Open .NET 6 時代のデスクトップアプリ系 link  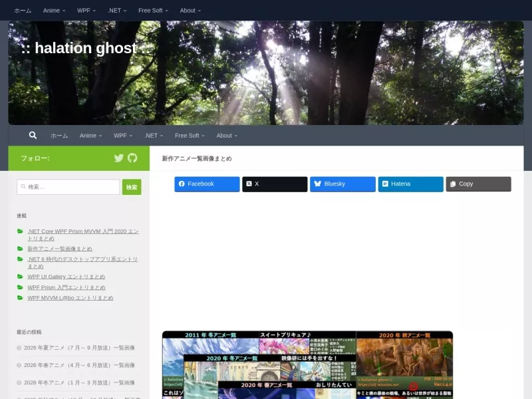pyautogui.click(x=82, y=263)
